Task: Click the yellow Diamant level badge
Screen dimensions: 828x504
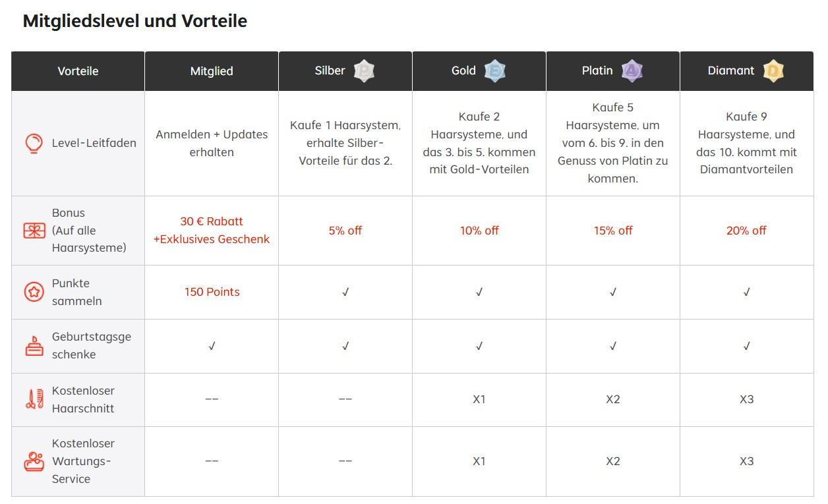Action: (x=773, y=70)
